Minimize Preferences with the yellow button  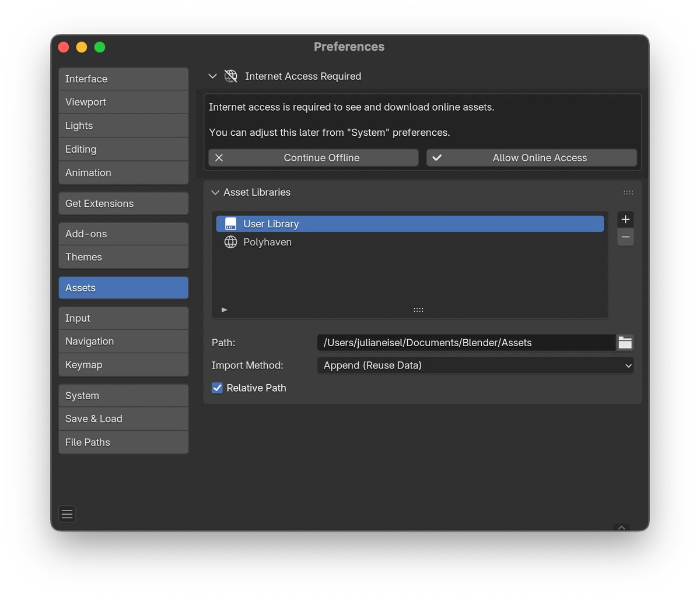(x=82, y=47)
